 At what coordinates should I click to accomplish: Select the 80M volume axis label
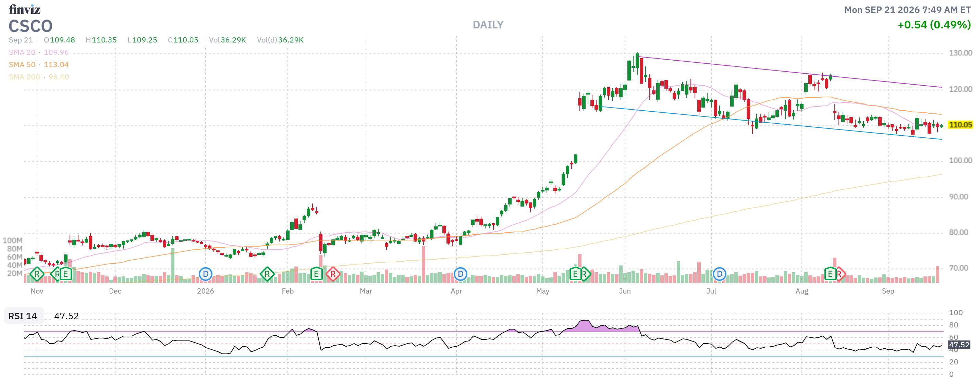(14, 249)
